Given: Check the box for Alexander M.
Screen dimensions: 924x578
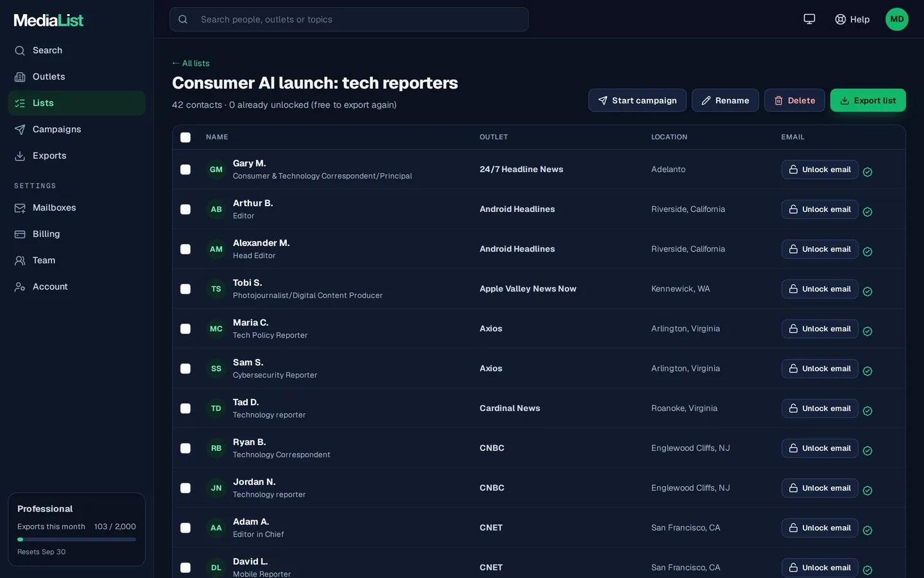Looking at the screenshot, I should 185,249.
